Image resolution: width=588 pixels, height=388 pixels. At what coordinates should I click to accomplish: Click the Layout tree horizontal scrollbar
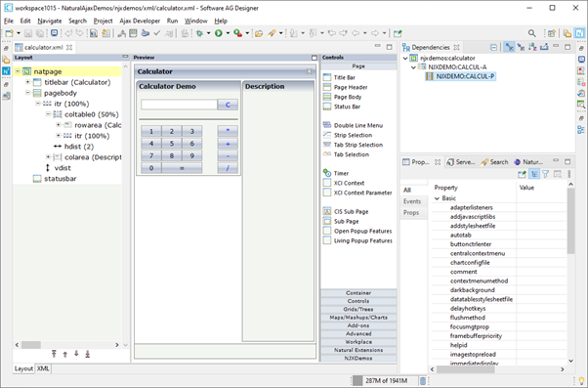[66, 345]
